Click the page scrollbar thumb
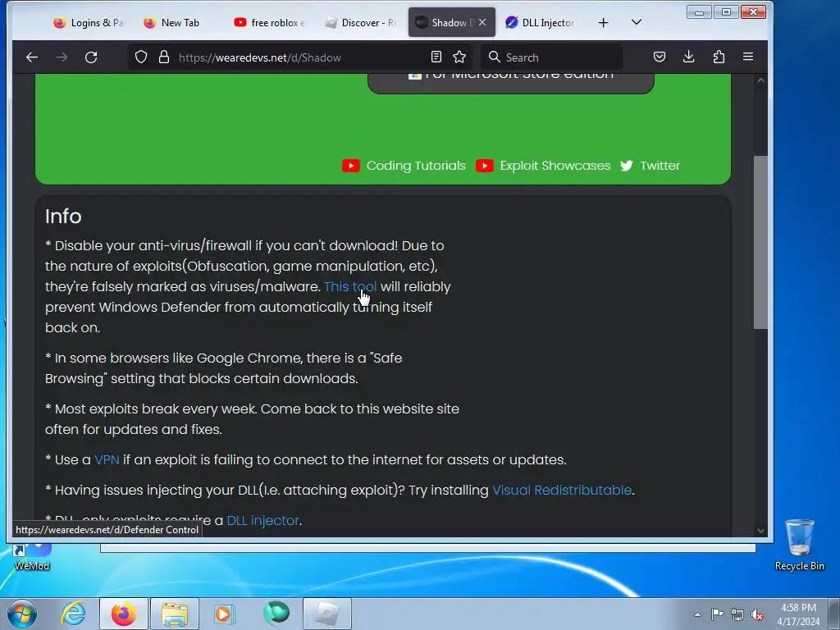Screen dimensions: 840x630 760,242
